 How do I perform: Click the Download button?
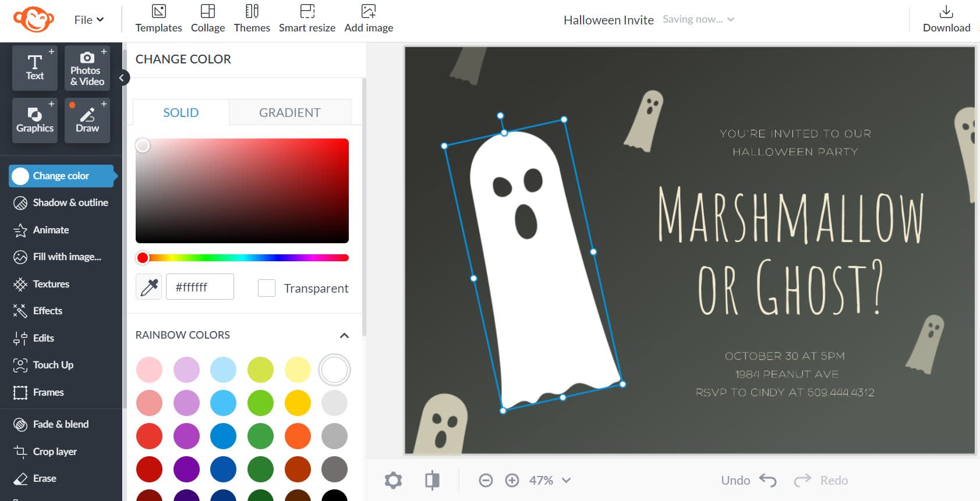(946, 19)
